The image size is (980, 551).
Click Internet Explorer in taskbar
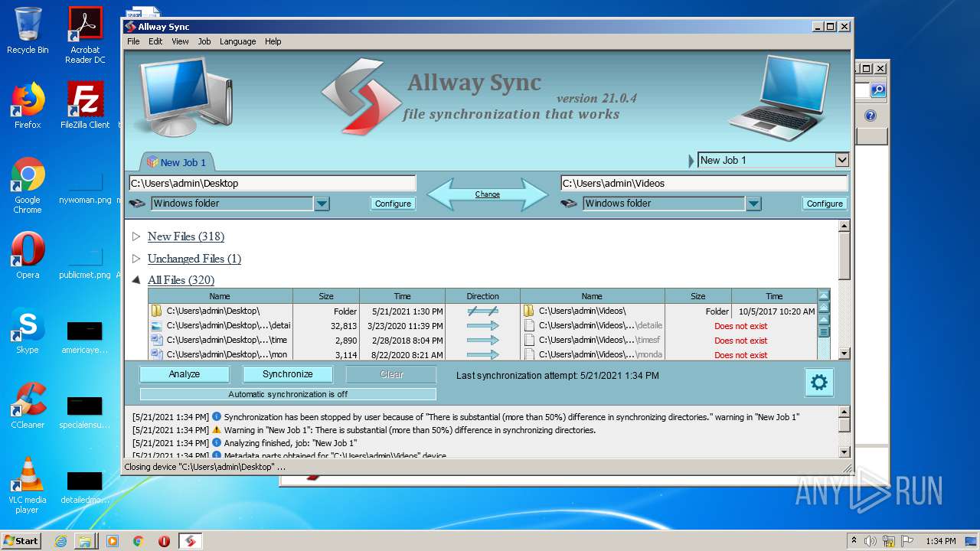60,541
